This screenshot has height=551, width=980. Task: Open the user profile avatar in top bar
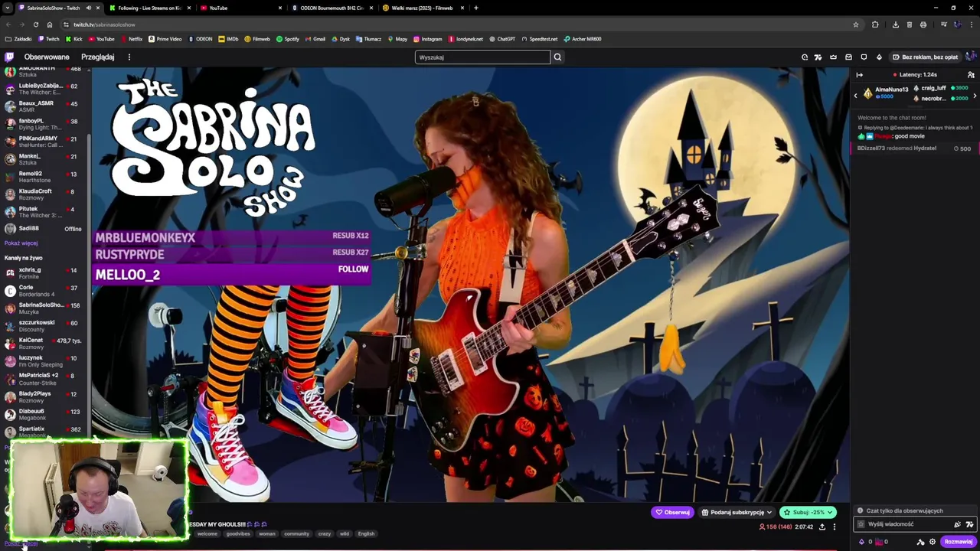[971, 57]
